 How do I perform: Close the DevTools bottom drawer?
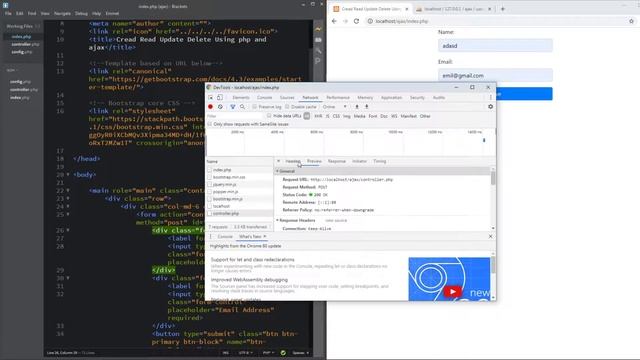pyautogui.click(x=490, y=237)
